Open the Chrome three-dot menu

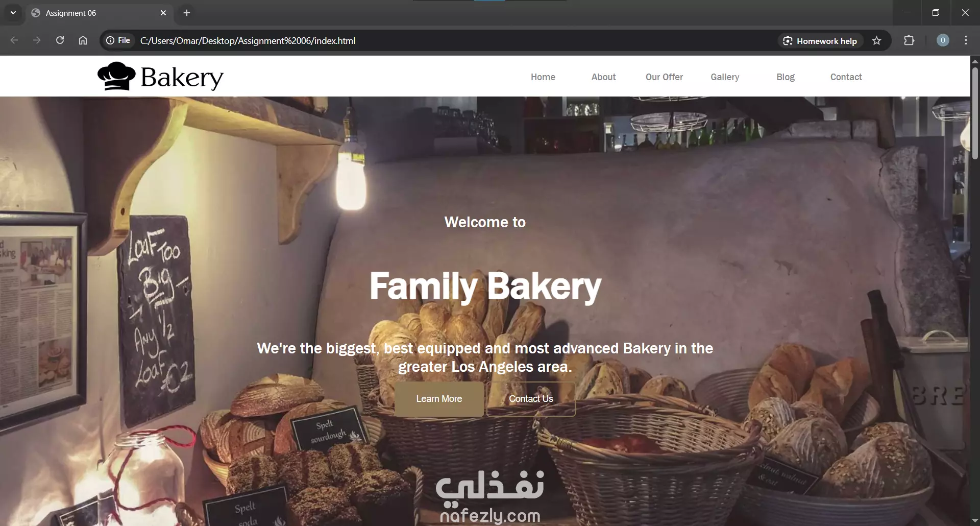click(x=966, y=40)
